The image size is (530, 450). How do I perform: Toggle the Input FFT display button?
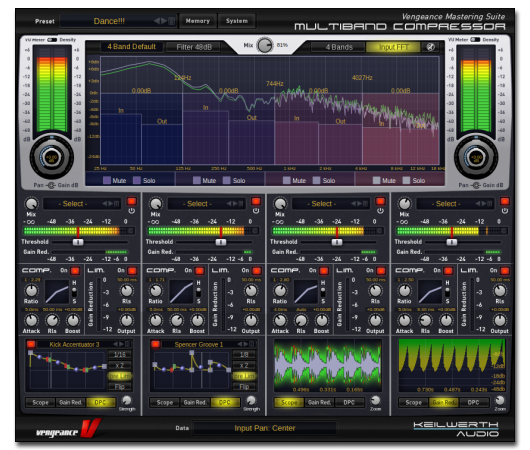click(394, 47)
